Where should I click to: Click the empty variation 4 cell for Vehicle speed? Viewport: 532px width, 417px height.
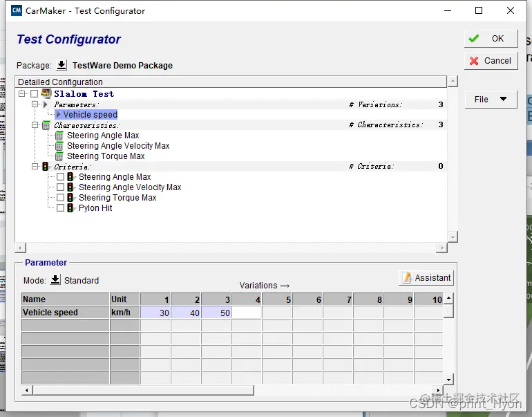[247, 313]
